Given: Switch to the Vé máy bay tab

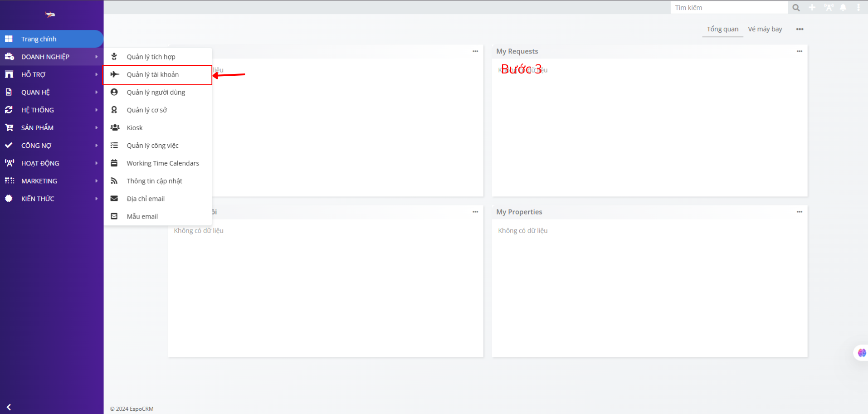Looking at the screenshot, I should point(765,29).
